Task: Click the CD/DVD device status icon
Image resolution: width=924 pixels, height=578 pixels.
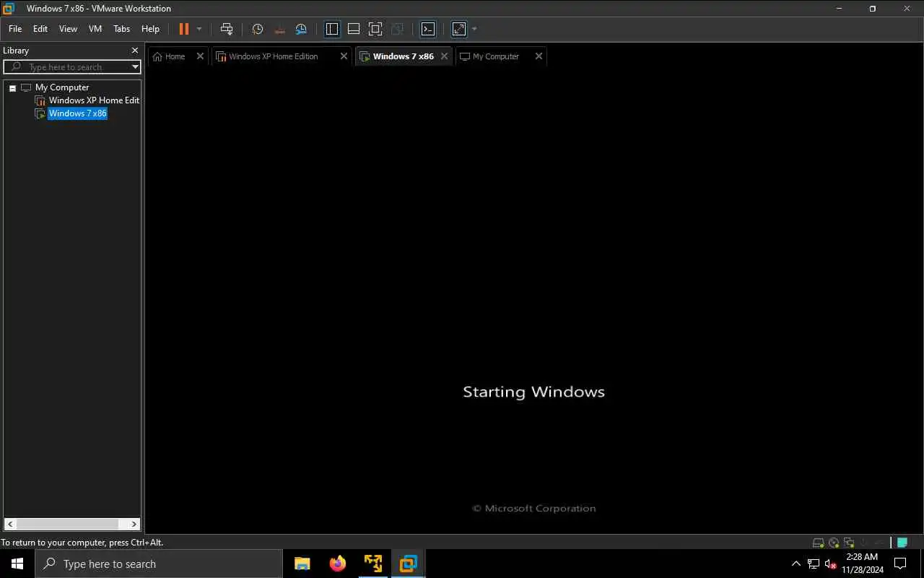Action: click(x=834, y=543)
